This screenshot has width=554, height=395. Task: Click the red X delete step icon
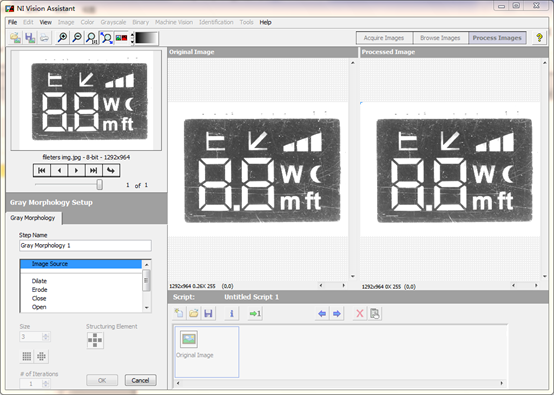(360, 313)
